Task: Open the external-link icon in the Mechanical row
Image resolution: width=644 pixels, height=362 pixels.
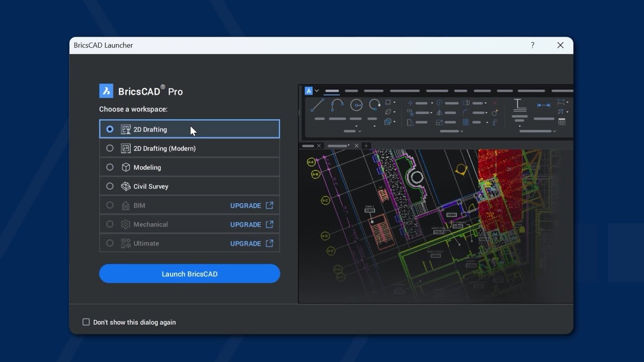Action: click(x=270, y=224)
